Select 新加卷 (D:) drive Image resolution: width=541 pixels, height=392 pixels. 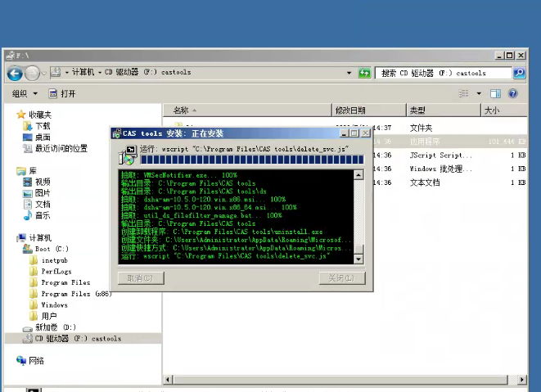[x=55, y=327]
